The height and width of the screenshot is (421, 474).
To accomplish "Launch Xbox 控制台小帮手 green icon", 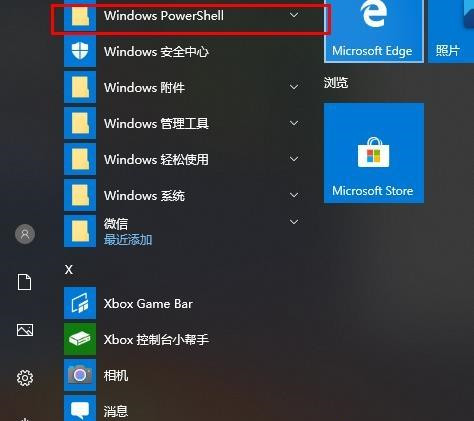I will pyautogui.click(x=80, y=339).
